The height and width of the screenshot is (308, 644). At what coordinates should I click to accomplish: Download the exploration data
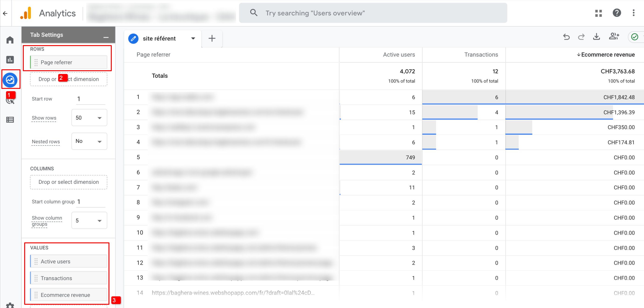click(x=597, y=37)
